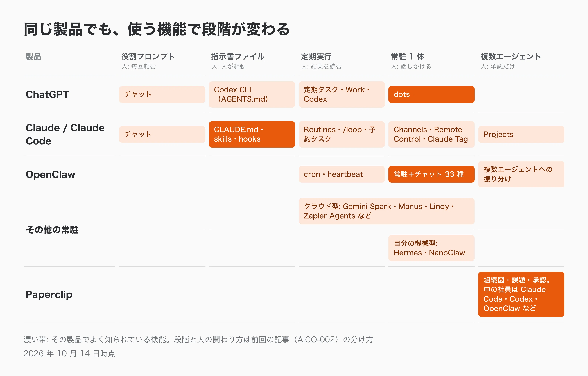Click the cron・heartbeat cell
588x376 pixels.
tap(342, 174)
